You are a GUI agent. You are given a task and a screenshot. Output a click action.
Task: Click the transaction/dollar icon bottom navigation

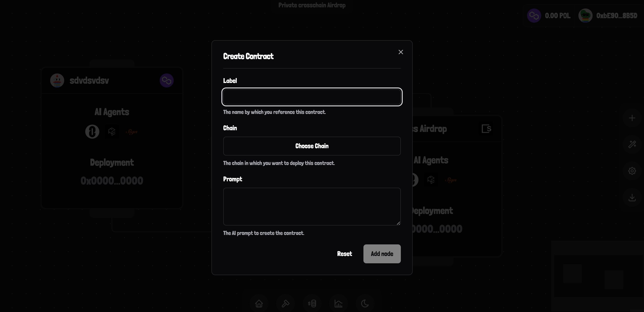point(312,303)
